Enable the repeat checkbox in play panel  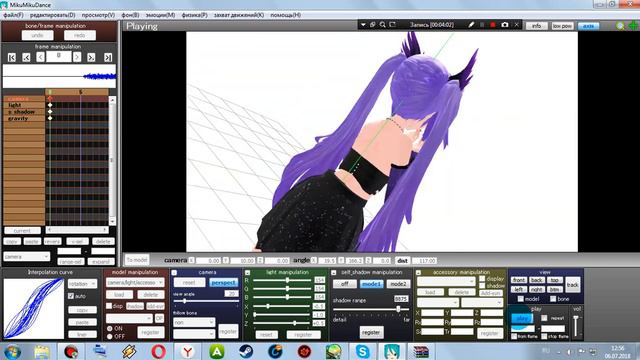(x=544, y=318)
